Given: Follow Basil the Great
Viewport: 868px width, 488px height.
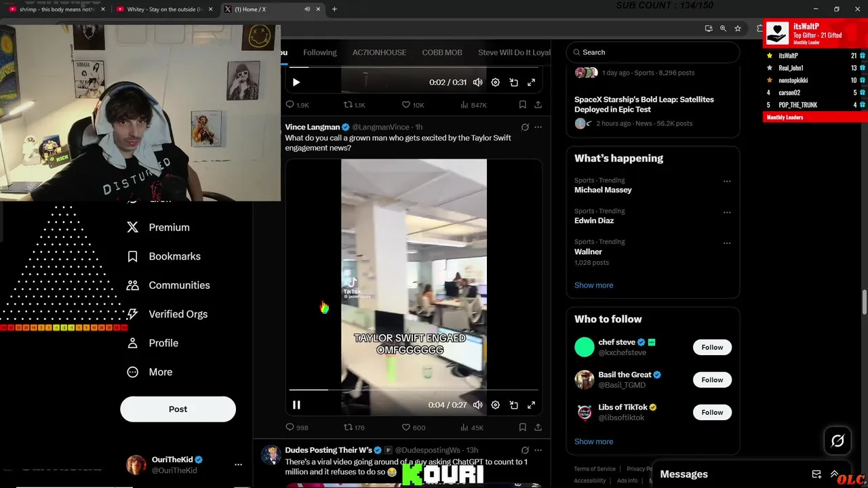Looking at the screenshot, I should coord(712,380).
